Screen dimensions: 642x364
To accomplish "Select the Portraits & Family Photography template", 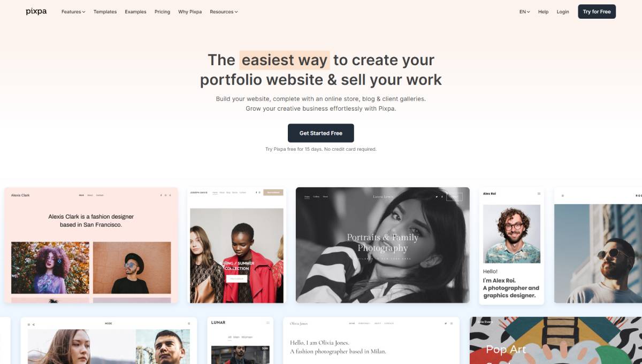I will tap(383, 245).
